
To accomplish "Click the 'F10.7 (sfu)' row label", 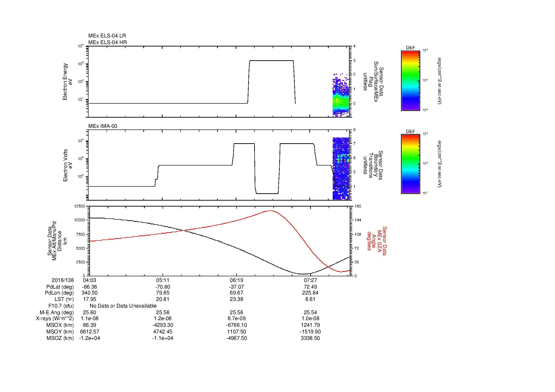I will (61, 306).
